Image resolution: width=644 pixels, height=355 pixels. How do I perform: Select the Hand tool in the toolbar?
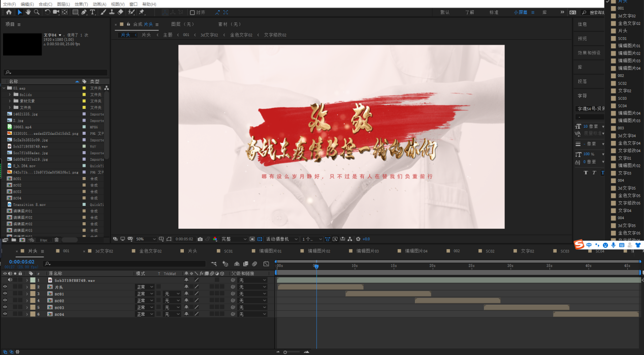pyautogui.click(x=28, y=12)
